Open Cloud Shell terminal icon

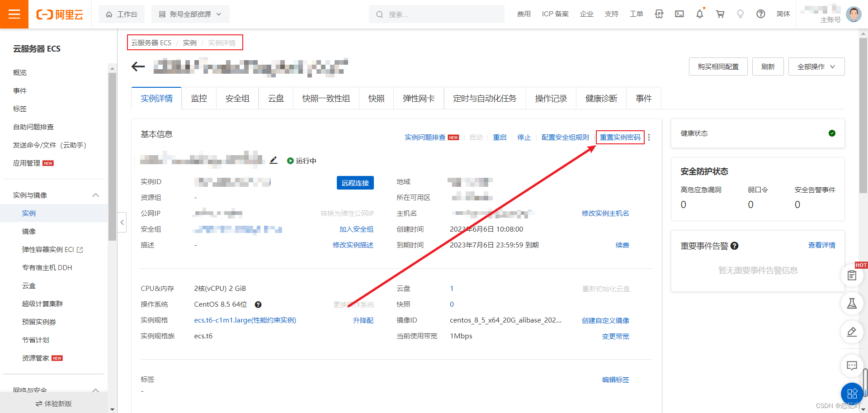point(679,14)
